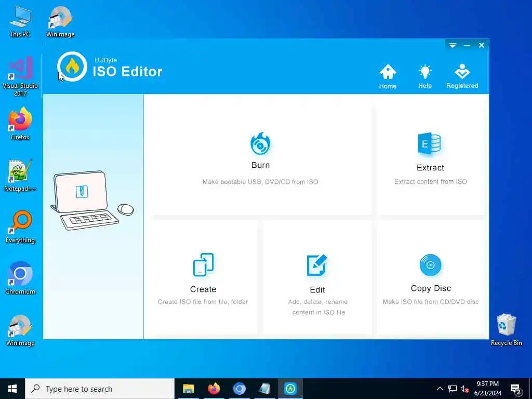
Task: Select the bottom WinImage desktop shortcut
Action: (20, 330)
